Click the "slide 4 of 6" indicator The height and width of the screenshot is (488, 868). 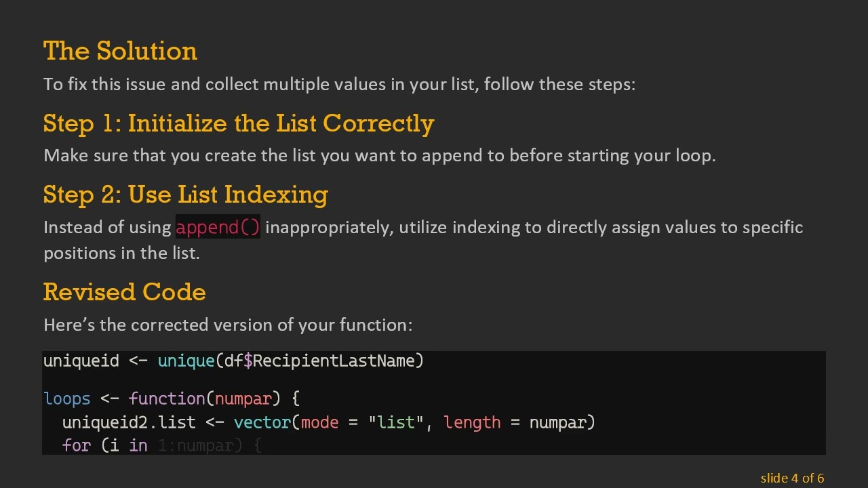(791, 479)
